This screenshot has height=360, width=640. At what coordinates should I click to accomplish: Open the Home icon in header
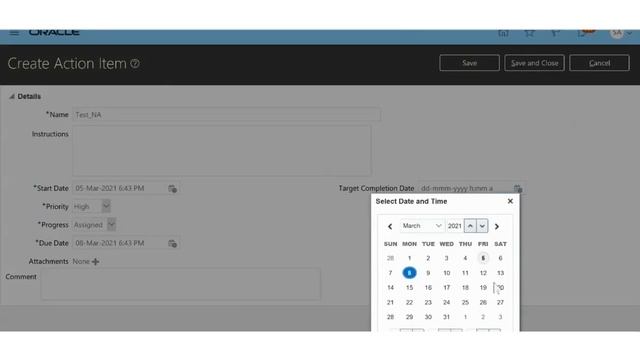click(503, 33)
